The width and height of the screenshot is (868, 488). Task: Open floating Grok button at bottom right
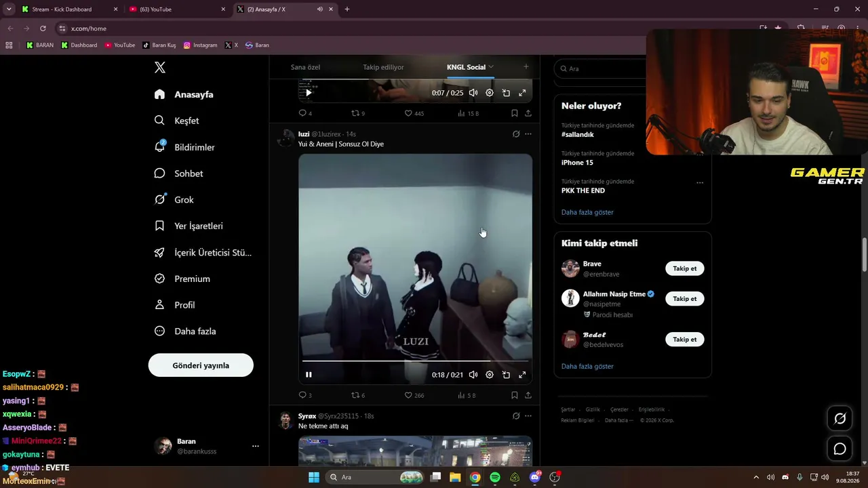coord(840,419)
